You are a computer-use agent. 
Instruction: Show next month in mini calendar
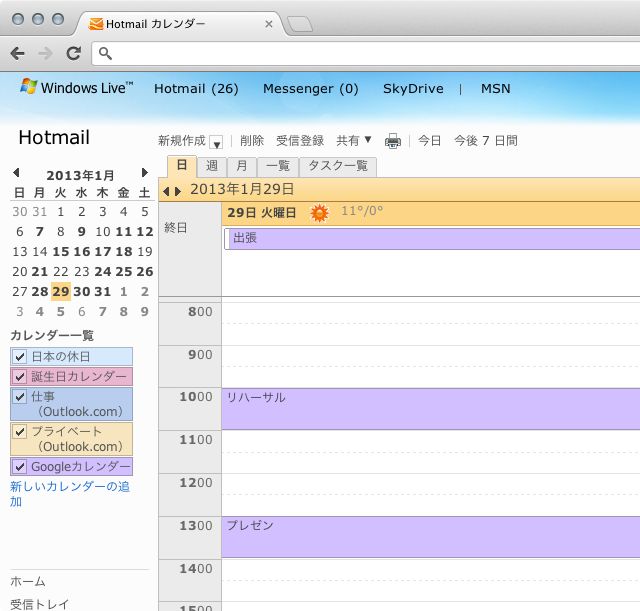pyautogui.click(x=144, y=172)
